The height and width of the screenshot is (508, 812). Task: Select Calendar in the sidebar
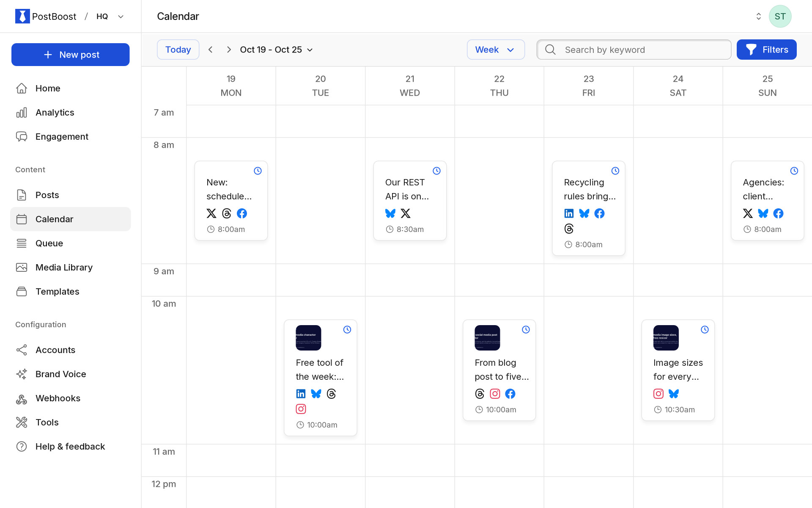[x=71, y=219]
